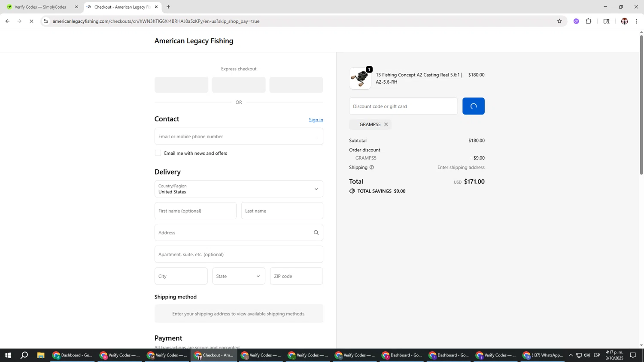644x362 pixels.
Task: Open Windows taskbar search
Action: coord(24,355)
